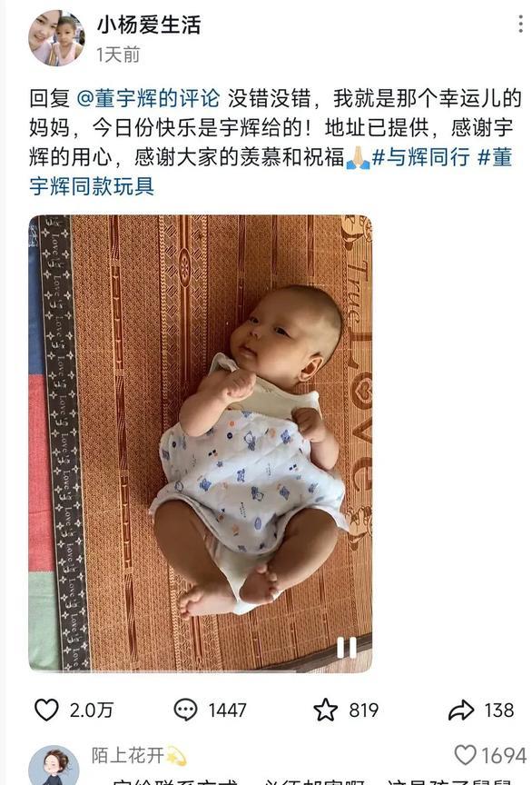Tap the 1447 comments count
Viewport: 532px width, 785px height.
click(227, 710)
